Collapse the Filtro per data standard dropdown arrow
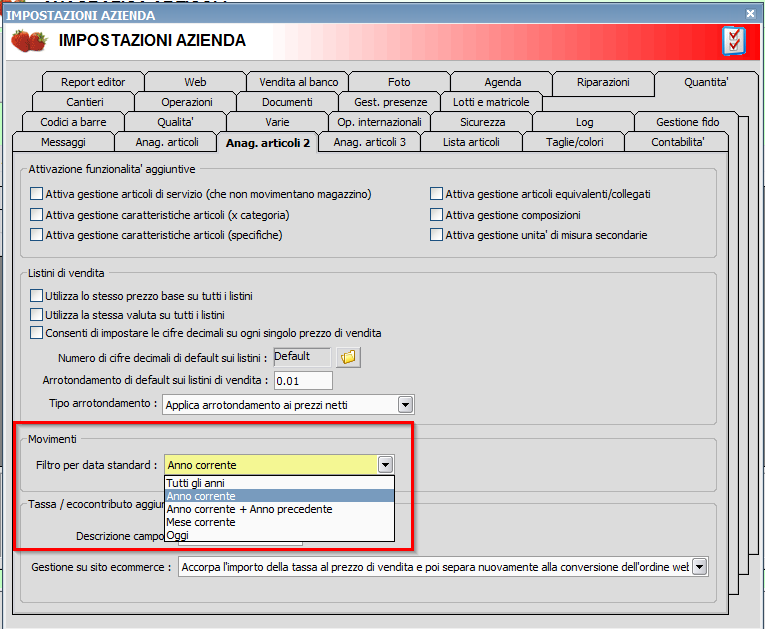 [385, 465]
